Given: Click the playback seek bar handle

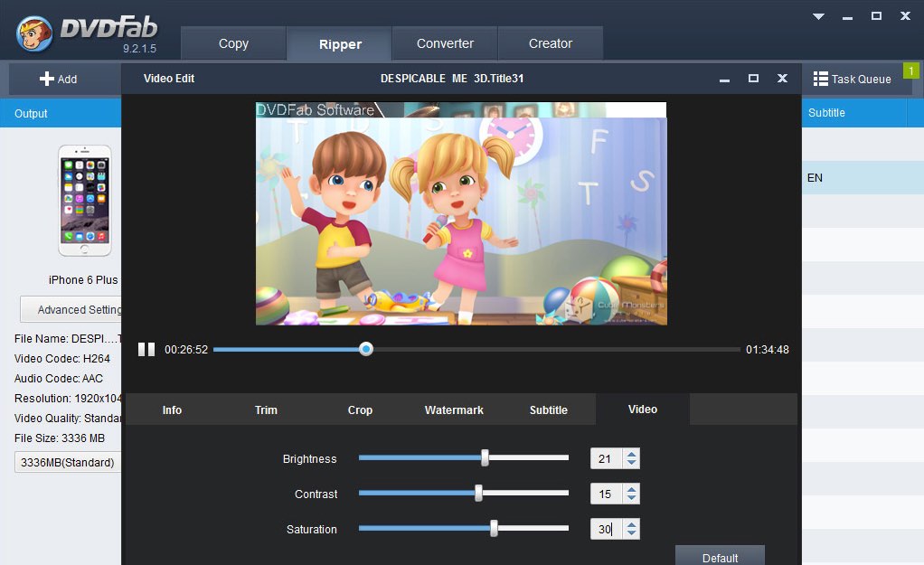Looking at the screenshot, I should (366, 349).
